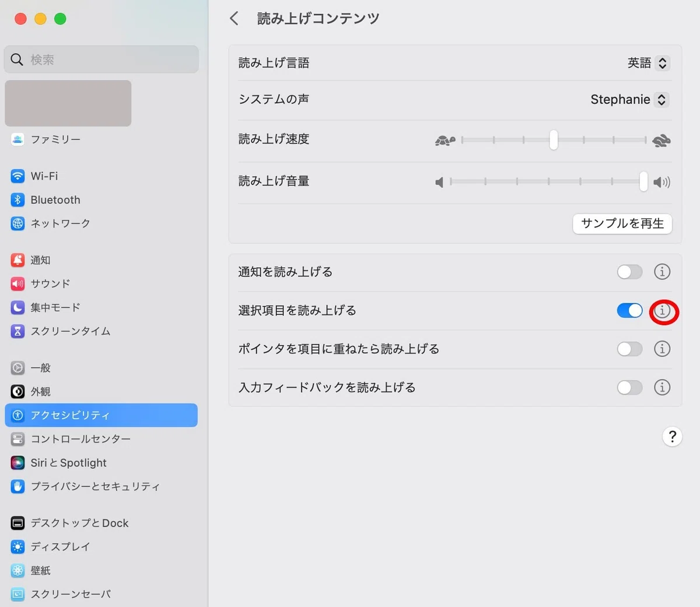Go back using the chevron arrow
Image resolution: width=700 pixels, height=607 pixels.
(x=234, y=19)
